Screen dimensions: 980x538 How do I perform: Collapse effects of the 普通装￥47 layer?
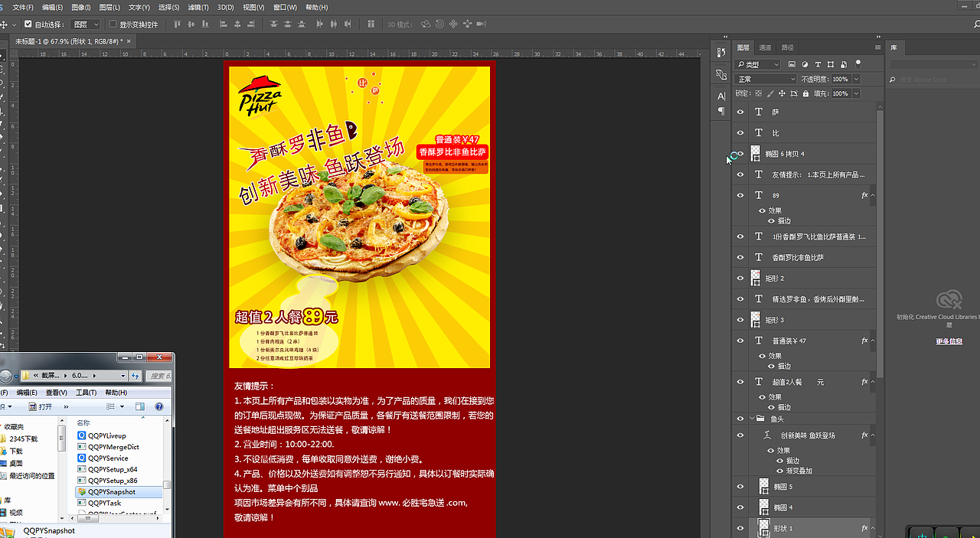pos(872,341)
